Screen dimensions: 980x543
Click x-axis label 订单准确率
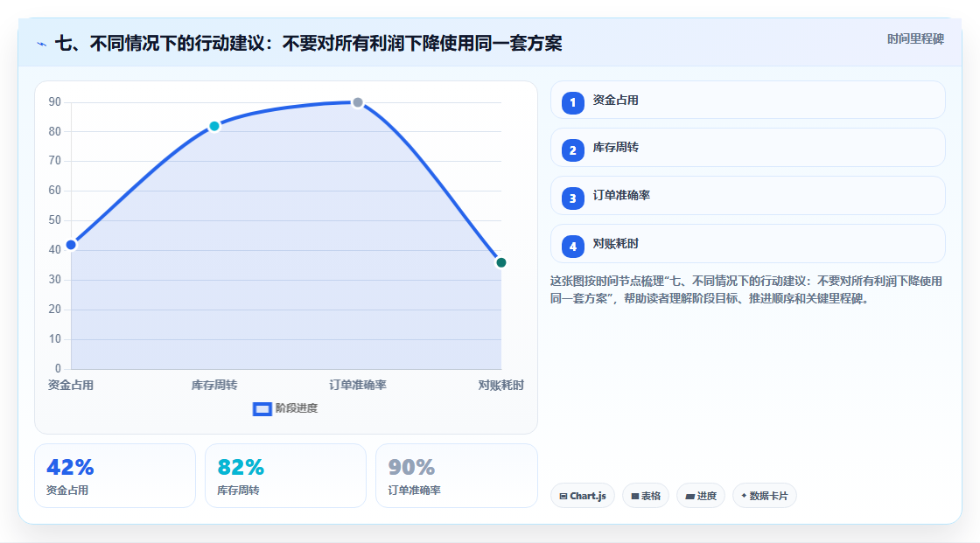tap(358, 385)
